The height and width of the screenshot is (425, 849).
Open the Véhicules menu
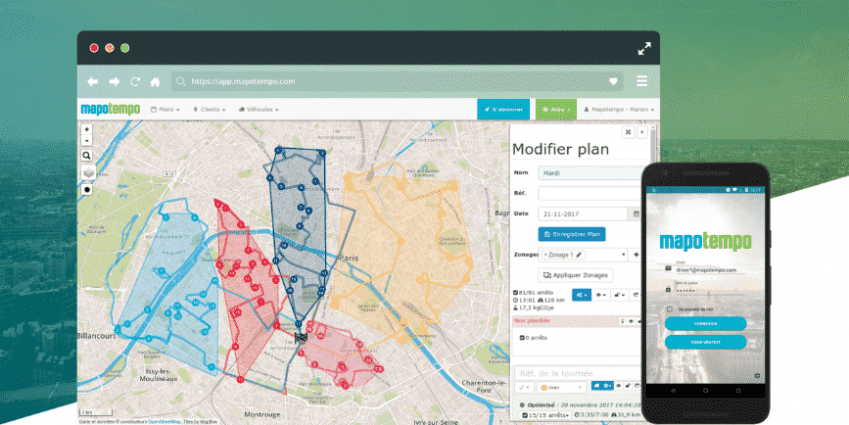pos(258,108)
